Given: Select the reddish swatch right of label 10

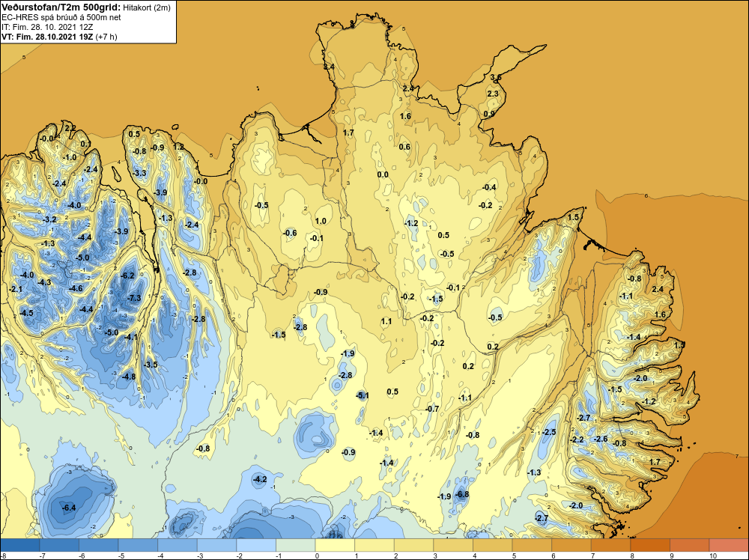Looking at the screenshot, I should [729, 545].
